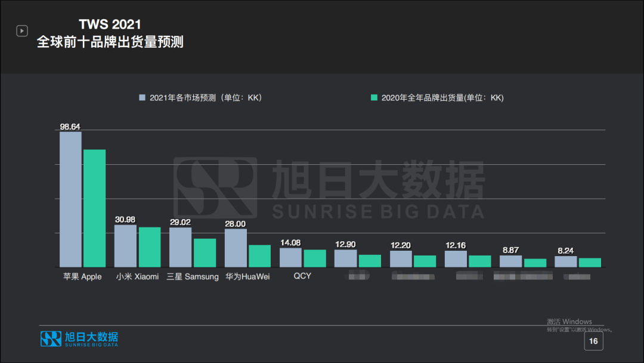Screen dimensions: 644x363
Task: Click the 12.20 value label
Action: [401, 245]
